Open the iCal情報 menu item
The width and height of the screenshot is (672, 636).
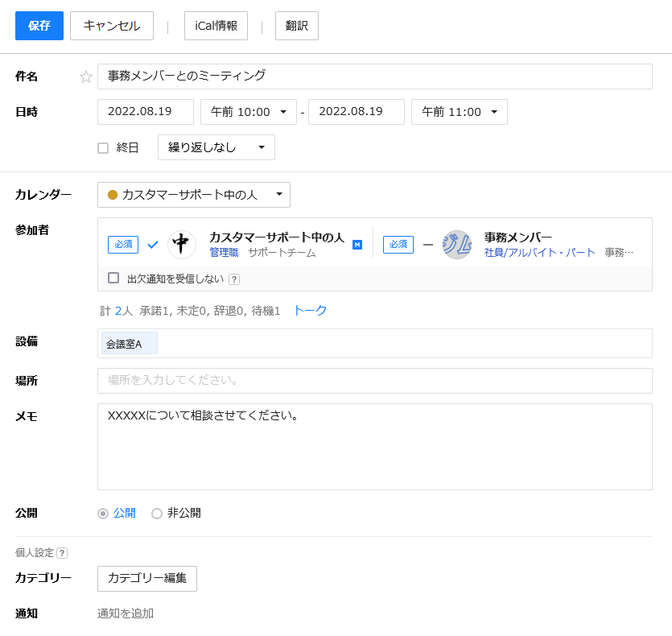click(216, 26)
